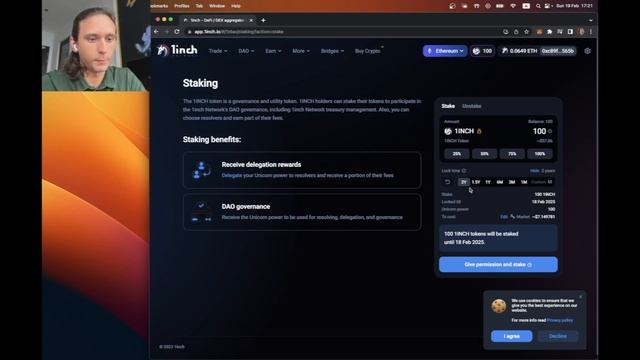Select the 1.5Y lock time option
640x360 pixels.
pos(476,182)
